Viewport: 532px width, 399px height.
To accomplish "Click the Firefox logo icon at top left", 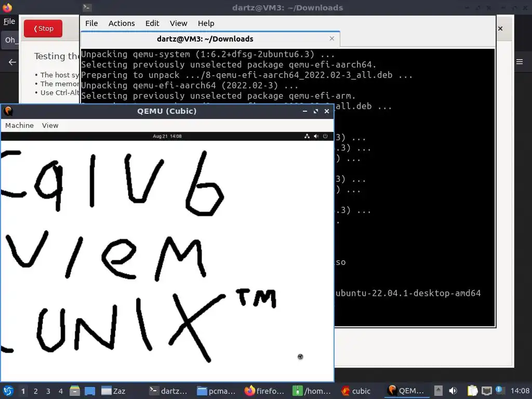I will click(x=7, y=7).
